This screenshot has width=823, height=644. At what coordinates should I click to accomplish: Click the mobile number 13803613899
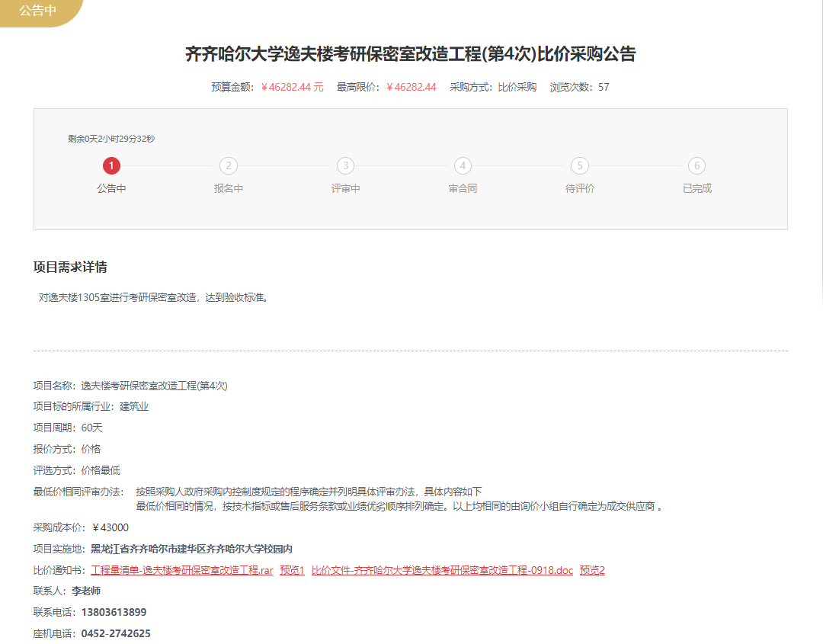(114, 612)
